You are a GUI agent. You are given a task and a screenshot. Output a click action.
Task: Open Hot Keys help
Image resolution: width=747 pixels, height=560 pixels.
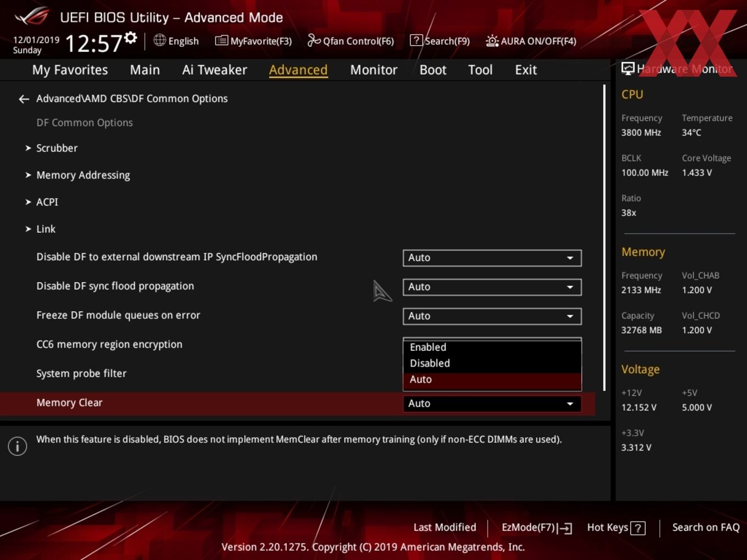tap(616, 528)
